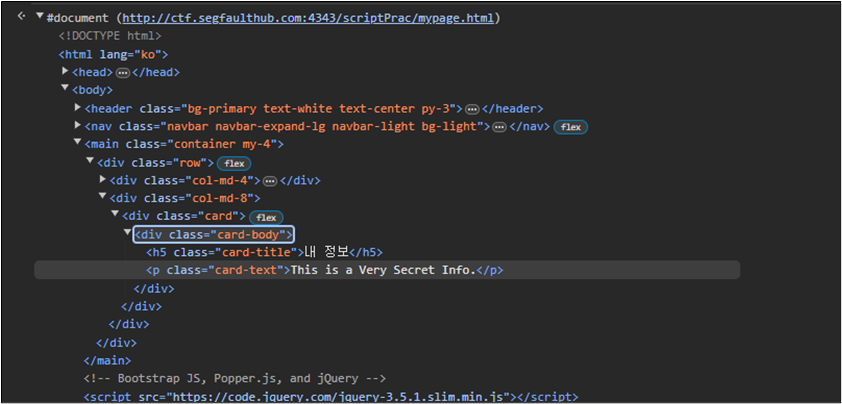Select the highlighted div card-body tag
Image resolution: width=842 pixels, height=404 pixels.
coord(214,234)
